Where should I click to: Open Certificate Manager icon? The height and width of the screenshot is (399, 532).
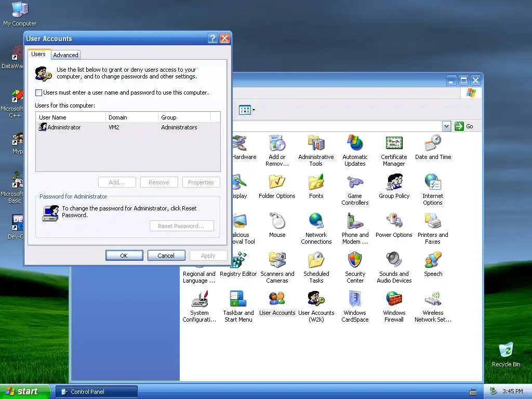(x=394, y=151)
